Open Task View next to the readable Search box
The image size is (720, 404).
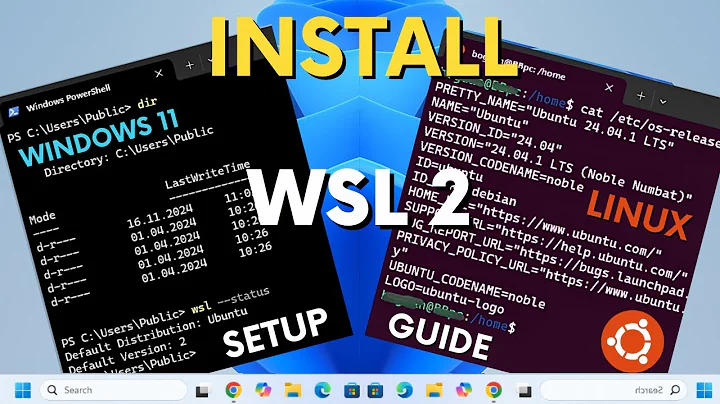pos(202,391)
